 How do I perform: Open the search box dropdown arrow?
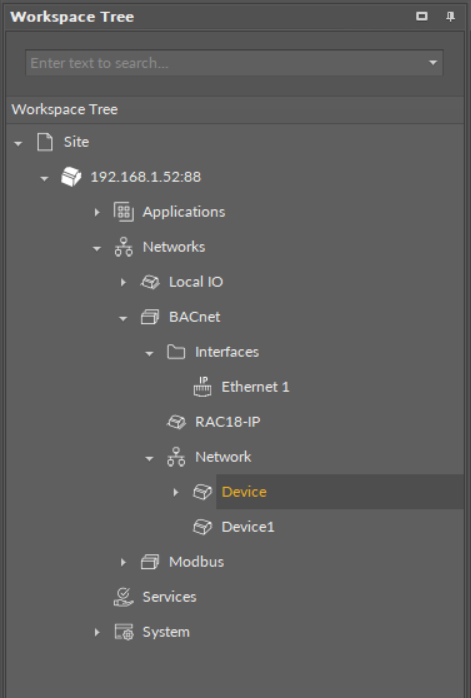click(x=433, y=63)
